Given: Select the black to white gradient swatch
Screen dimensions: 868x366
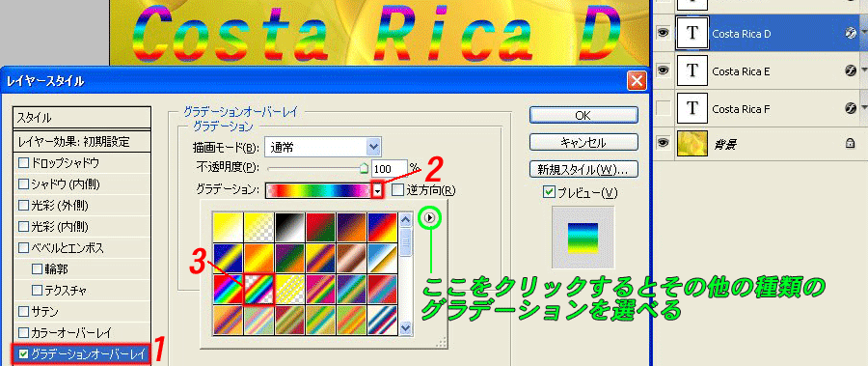Looking at the screenshot, I should (289, 227).
